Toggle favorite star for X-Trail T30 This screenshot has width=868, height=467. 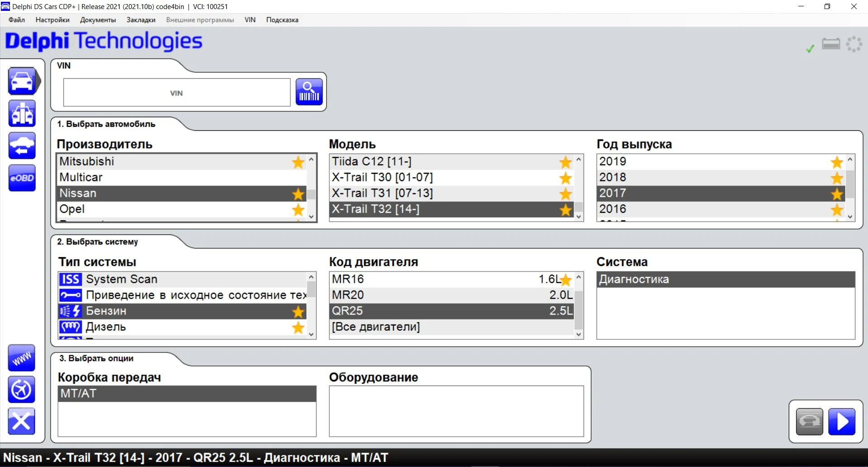tap(565, 178)
